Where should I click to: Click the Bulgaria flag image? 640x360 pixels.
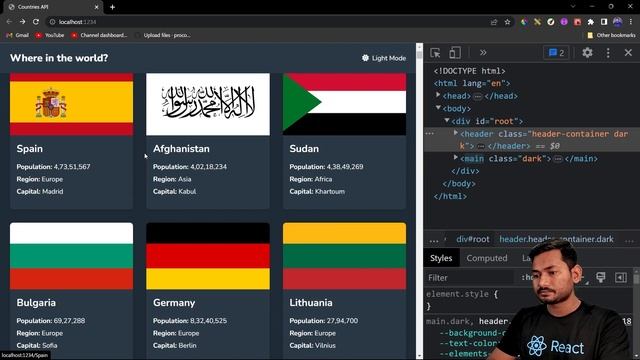pos(71,256)
